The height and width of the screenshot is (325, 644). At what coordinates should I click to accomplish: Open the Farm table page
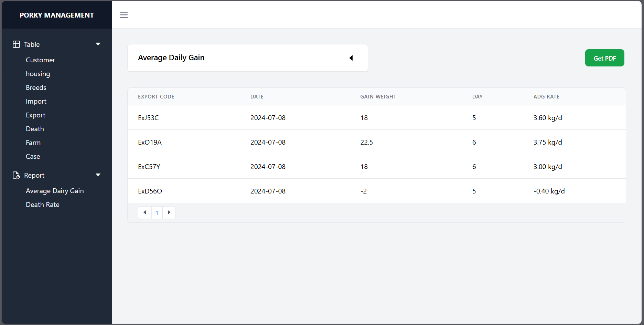coord(33,143)
